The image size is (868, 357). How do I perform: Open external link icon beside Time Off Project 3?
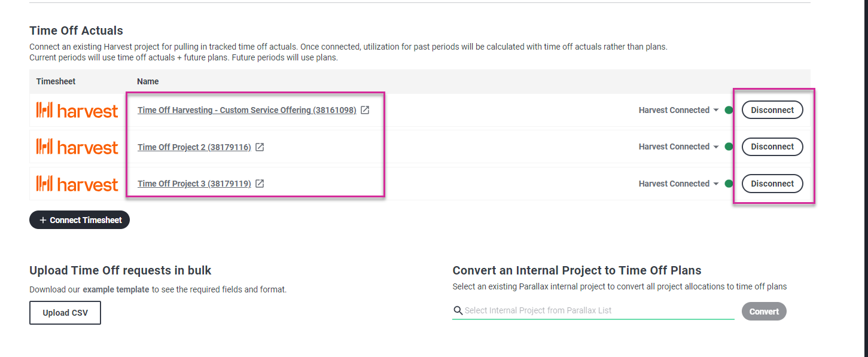(260, 184)
